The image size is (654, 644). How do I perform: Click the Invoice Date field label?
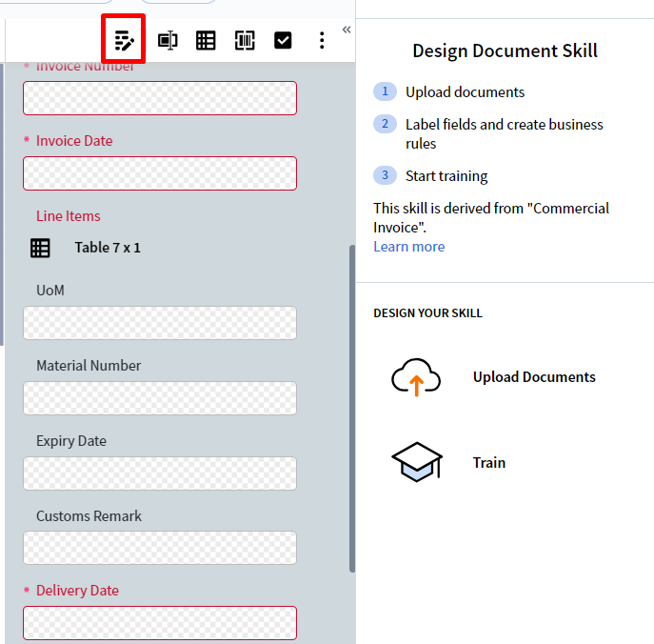74,141
